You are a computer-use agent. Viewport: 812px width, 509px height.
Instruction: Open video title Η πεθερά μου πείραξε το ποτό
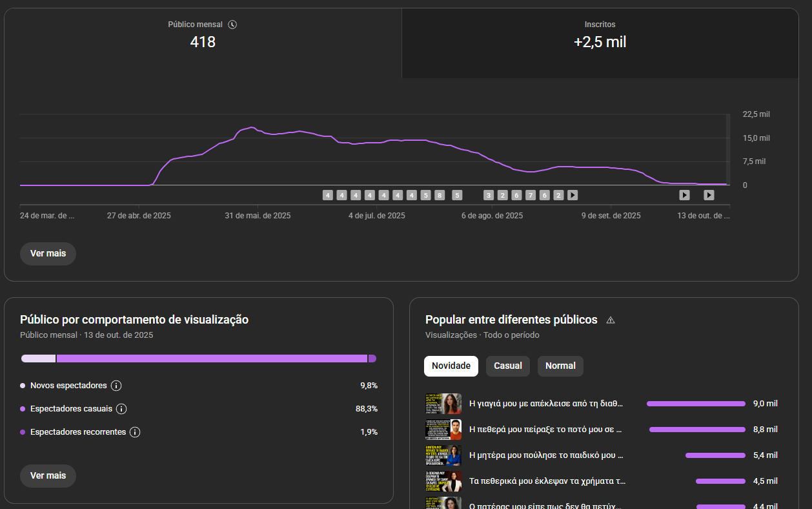(545, 429)
